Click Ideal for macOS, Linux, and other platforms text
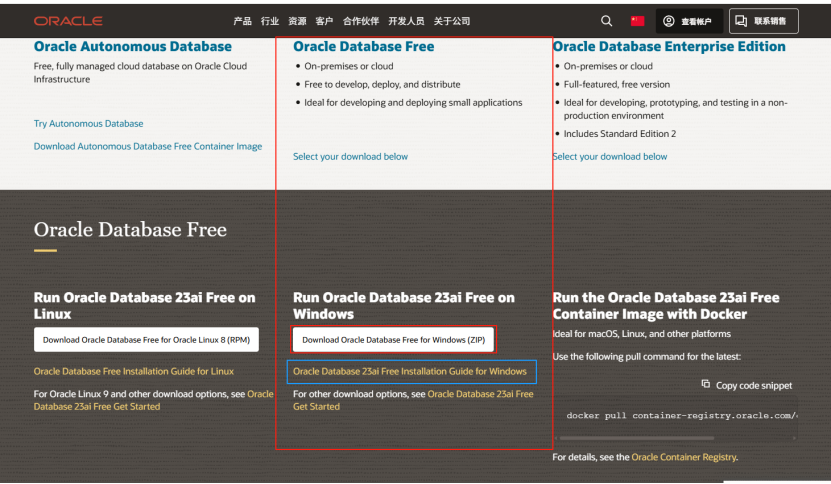Screen dimensions: 831x484 pos(641,334)
